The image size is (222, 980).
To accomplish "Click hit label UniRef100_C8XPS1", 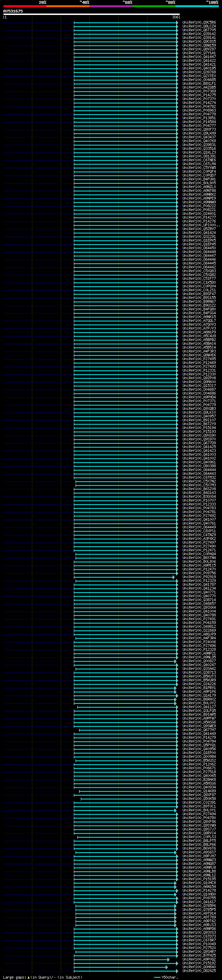I will point(199,531).
